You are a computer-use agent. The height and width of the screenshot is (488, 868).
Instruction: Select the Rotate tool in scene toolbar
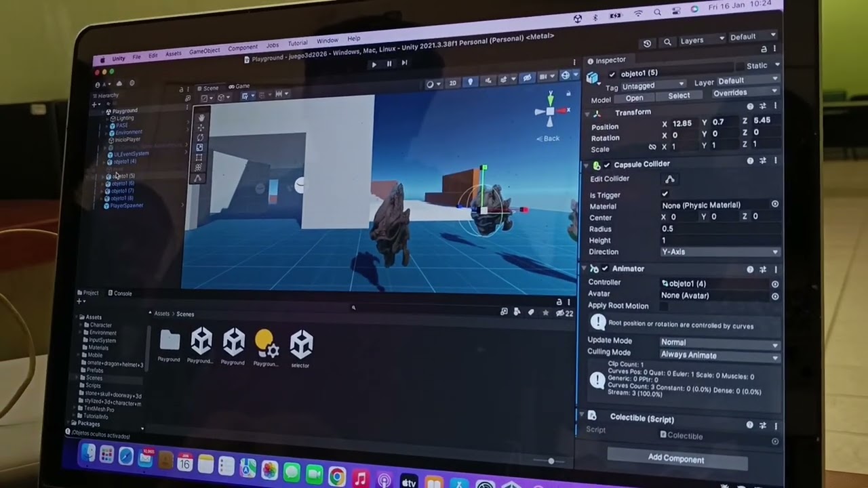pos(200,138)
